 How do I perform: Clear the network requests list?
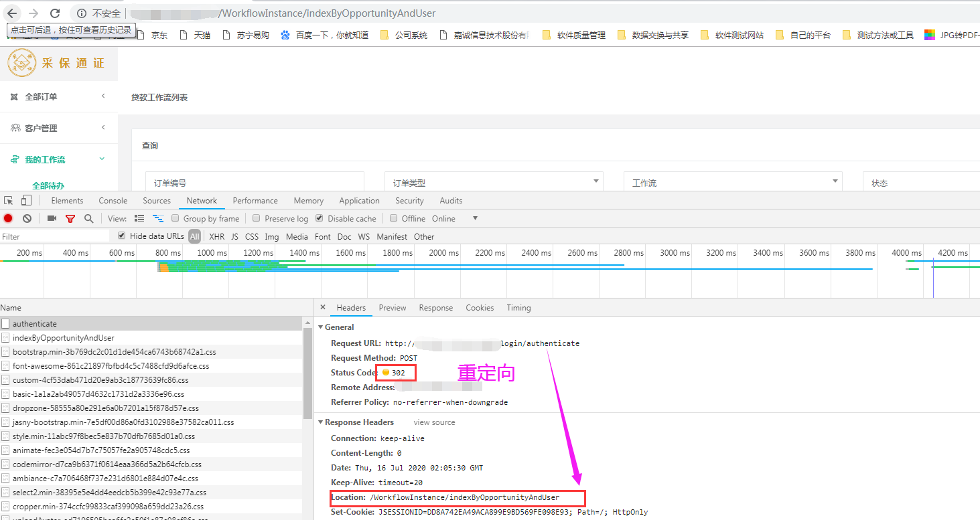(x=27, y=218)
